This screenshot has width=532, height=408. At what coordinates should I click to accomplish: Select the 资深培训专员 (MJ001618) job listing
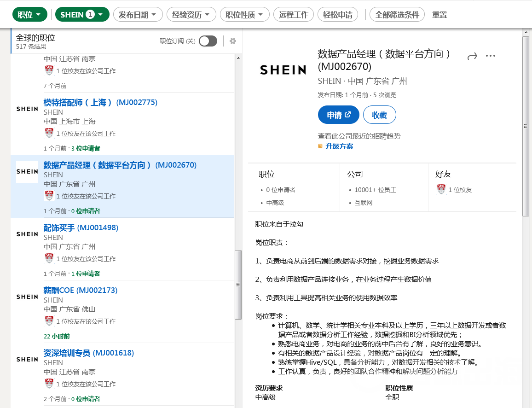click(88, 353)
